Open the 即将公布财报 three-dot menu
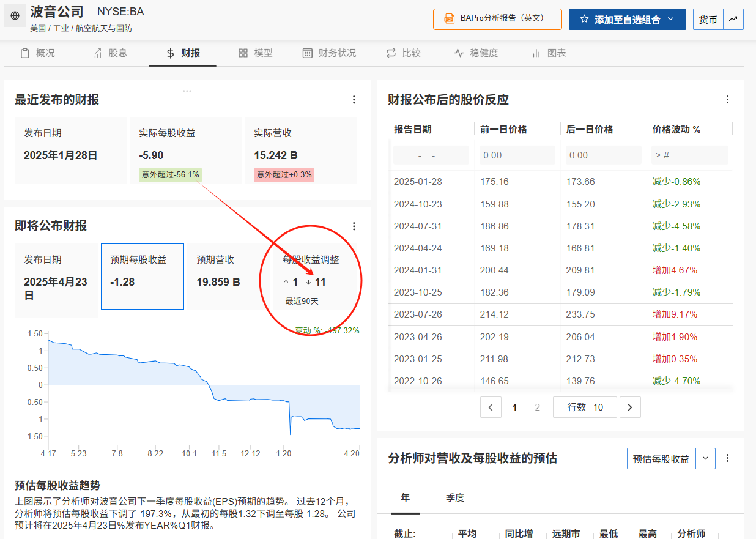 tap(354, 226)
